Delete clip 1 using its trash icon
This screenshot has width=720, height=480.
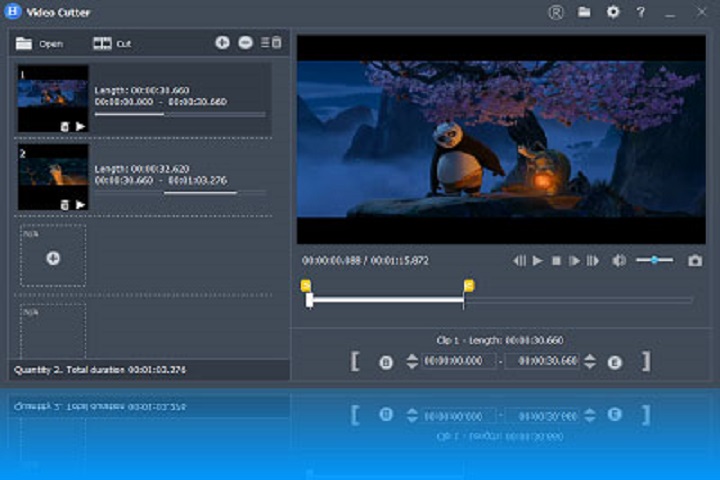64,126
